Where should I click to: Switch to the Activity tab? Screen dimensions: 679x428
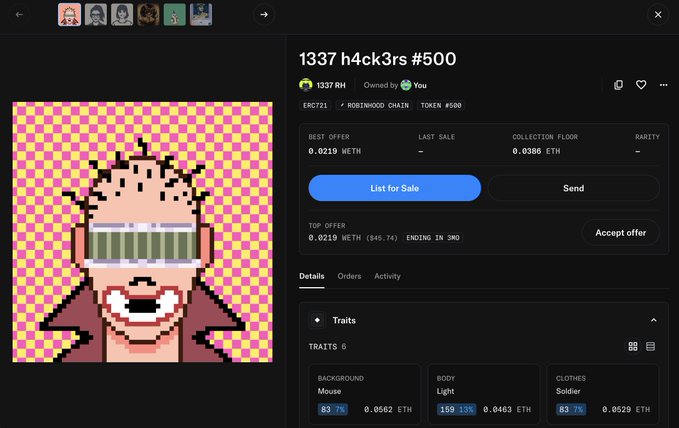point(388,276)
